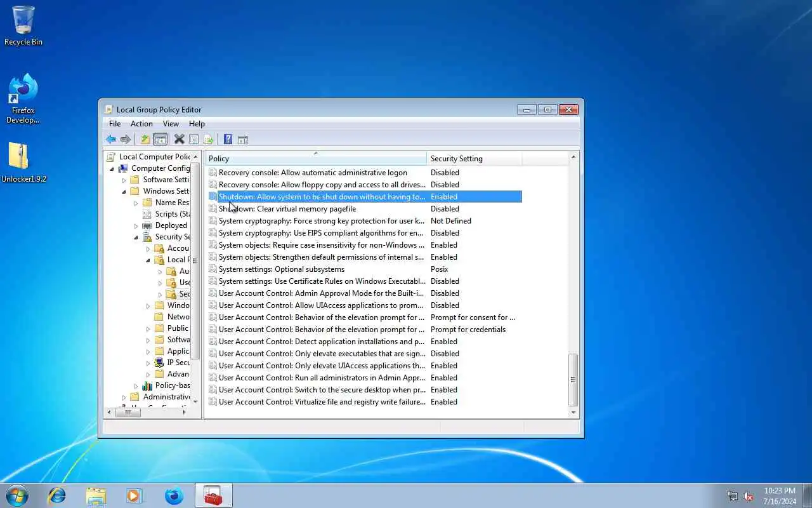This screenshot has height=508, width=812.
Task: Click the blue Help question mark icon
Action: (228, 139)
